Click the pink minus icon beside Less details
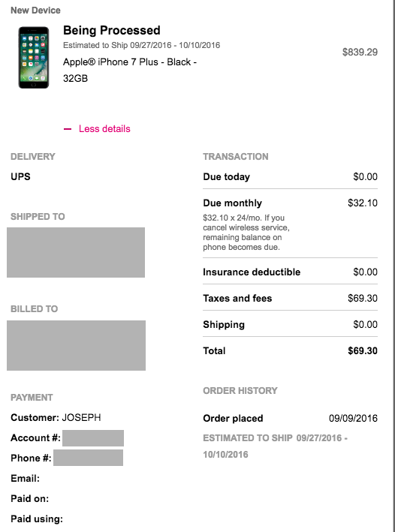This screenshot has width=395, height=532. pos(68,129)
